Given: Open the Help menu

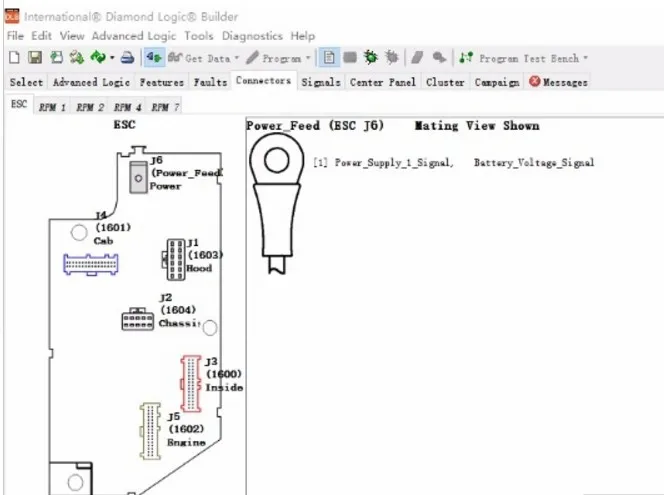Looking at the screenshot, I should [x=302, y=36].
